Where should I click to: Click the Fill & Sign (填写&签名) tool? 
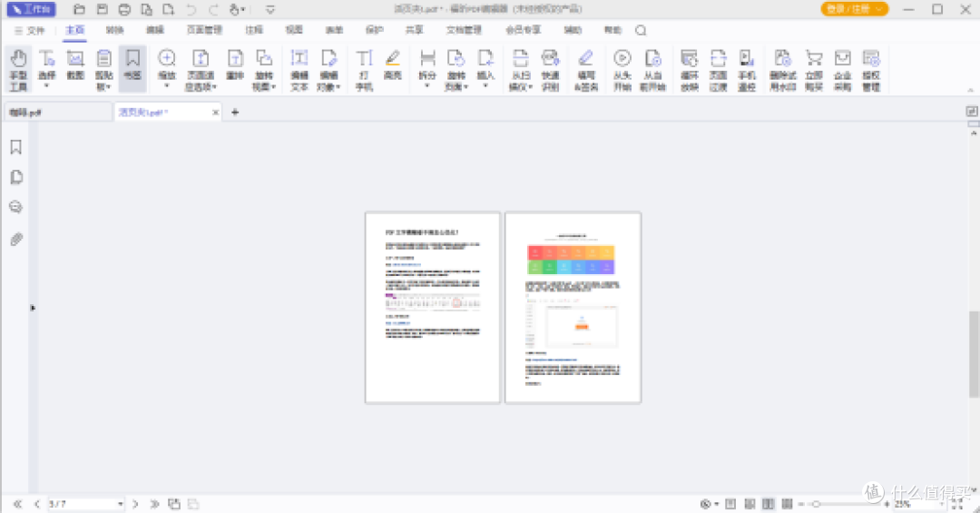[586, 69]
